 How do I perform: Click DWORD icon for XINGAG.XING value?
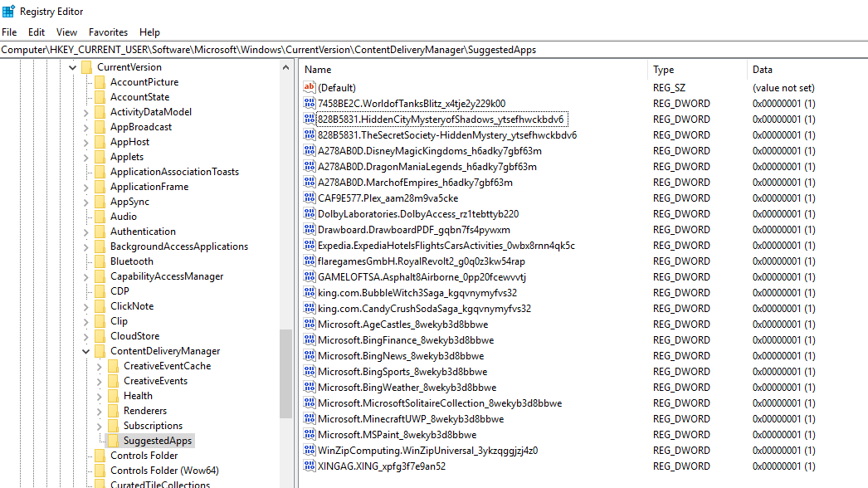tap(310, 466)
